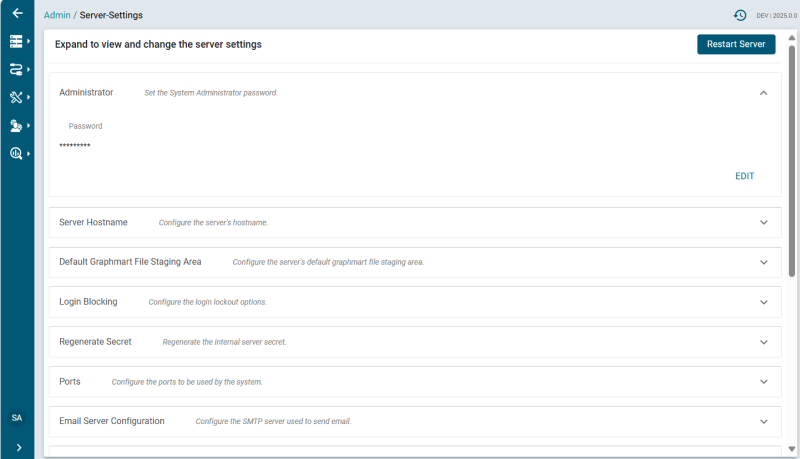Image resolution: width=800 pixels, height=459 pixels.
Task: Click the Restart Server button
Action: (736, 45)
